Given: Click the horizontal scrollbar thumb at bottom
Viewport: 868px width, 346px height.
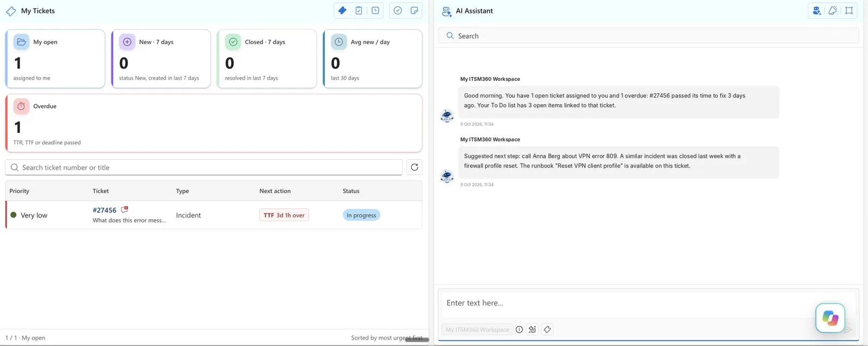Looking at the screenshot, I should click(417, 339).
